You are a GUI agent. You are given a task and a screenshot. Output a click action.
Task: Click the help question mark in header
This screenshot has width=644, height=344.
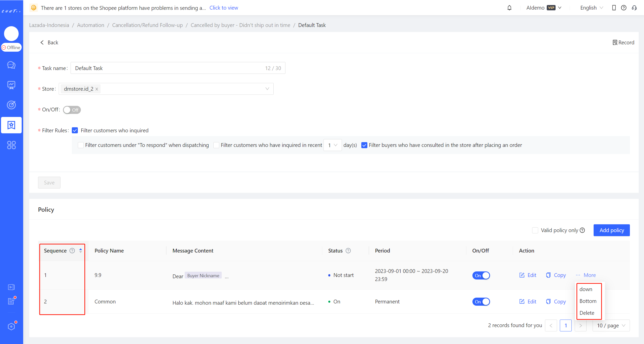pos(624,8)
